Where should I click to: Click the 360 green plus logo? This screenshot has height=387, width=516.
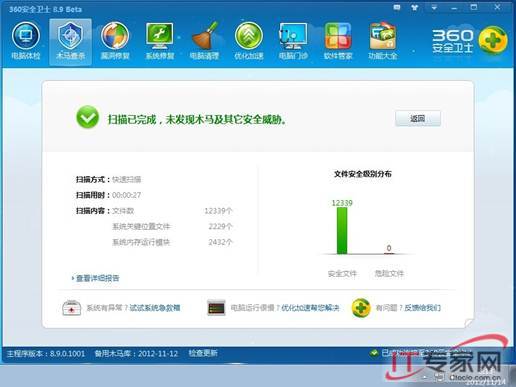[x=493, y=40]
